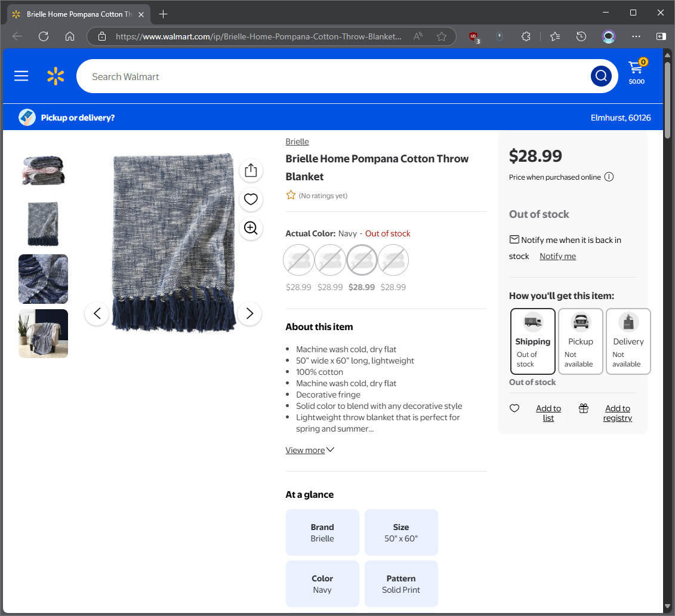Open browser settings and more menu
The height and width of the screenshot is (616, 675).
tap(636, 36)
